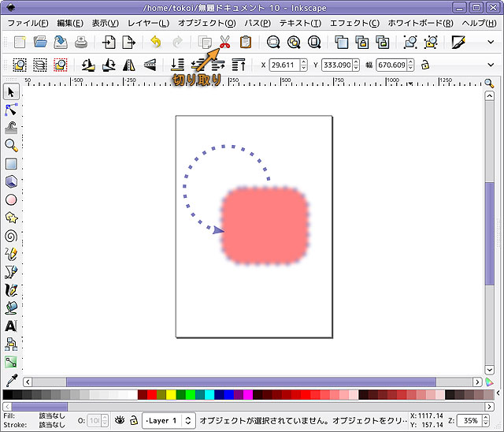Click the Print icon in toolbar
This screenshot has height=432, width=504.
click(81, 42)
